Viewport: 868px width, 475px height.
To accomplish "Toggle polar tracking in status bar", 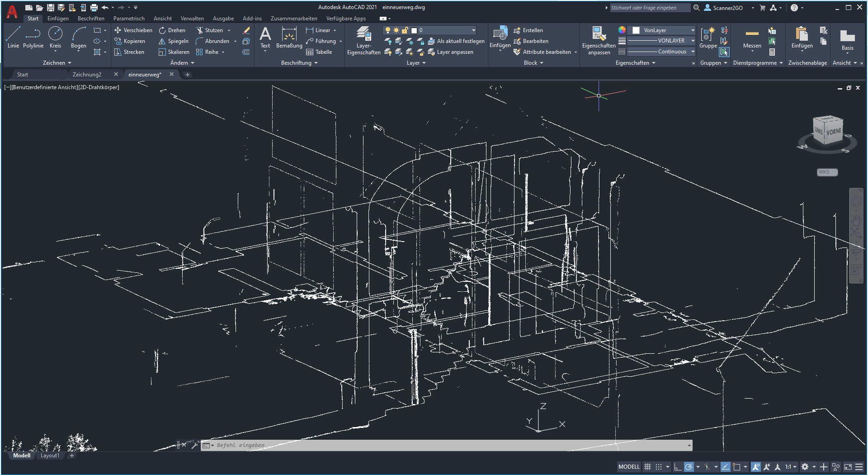I will (x=689, y=467).
